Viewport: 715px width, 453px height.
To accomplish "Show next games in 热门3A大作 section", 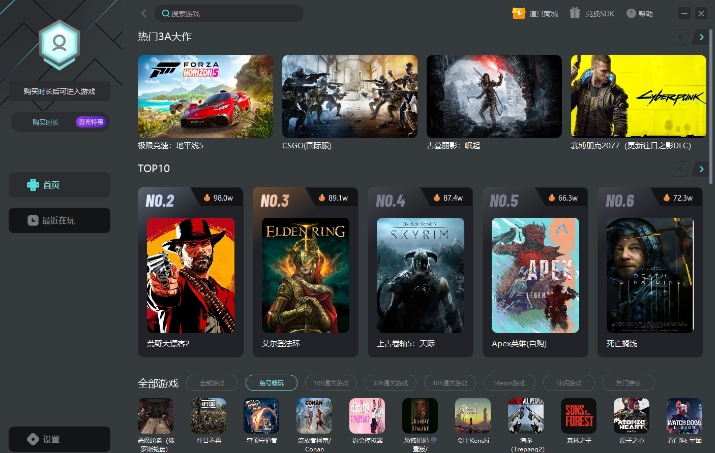I will (x=701, y=37).
